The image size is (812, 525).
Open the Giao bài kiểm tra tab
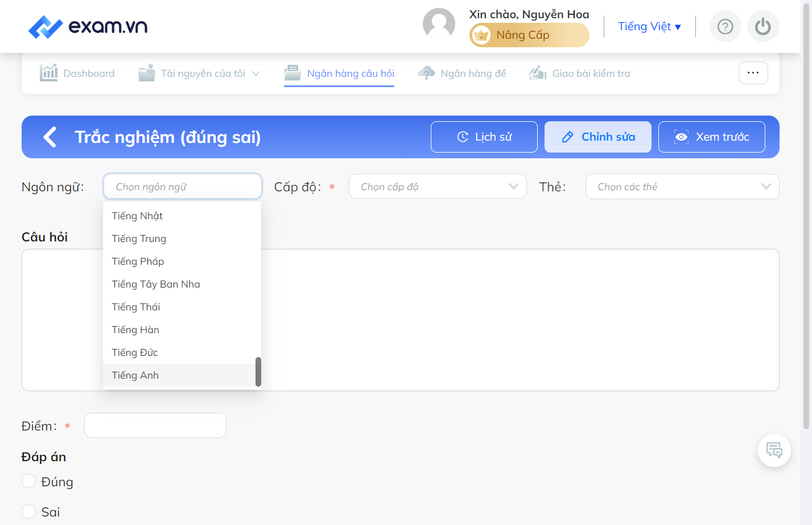coord(579,73)
